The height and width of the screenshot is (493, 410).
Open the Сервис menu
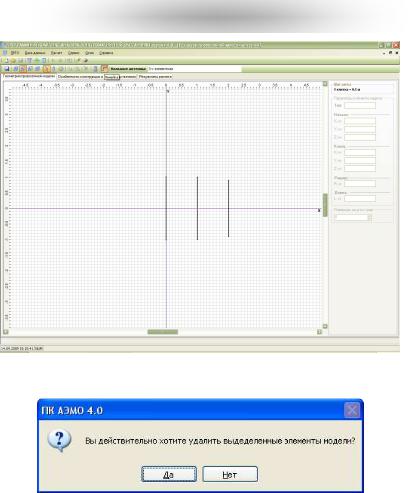coord(74,53)
